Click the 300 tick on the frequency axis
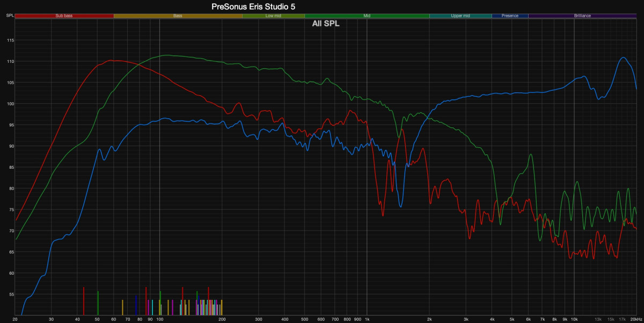644x323 pixels. tap(259, 319)
